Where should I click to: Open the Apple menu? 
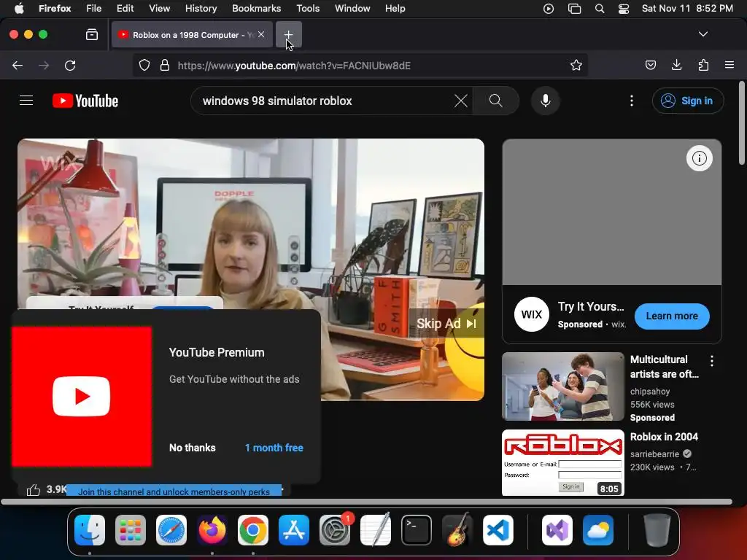tap(19, 9)
